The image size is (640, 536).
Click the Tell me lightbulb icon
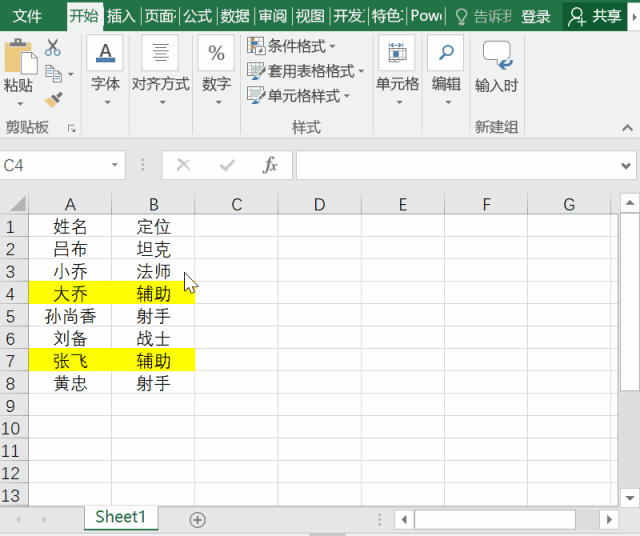pyautogui.click(x=461, y=17)
